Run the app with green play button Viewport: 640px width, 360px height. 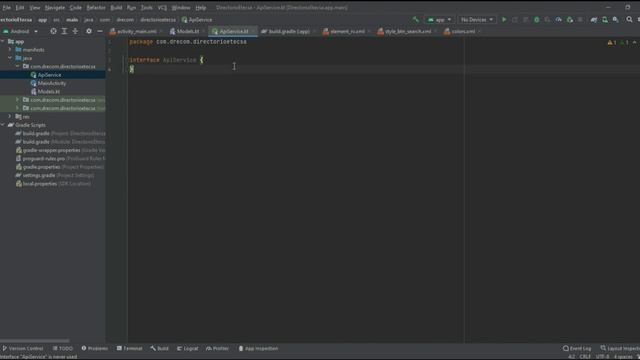(x=504, y=20)
